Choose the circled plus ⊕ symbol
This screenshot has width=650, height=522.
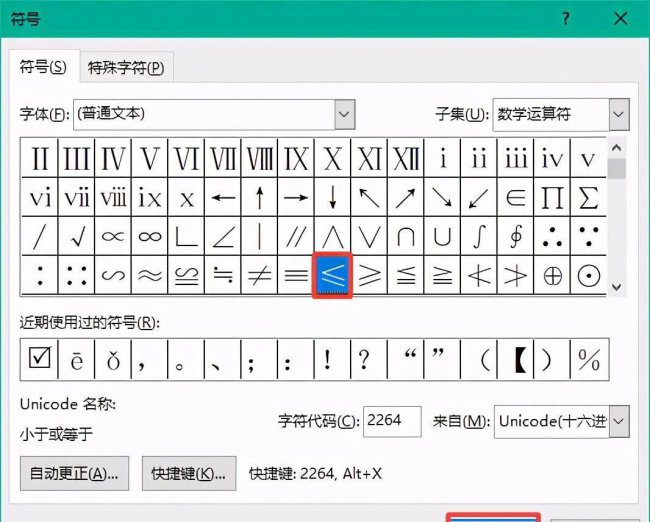click(552, 275)
